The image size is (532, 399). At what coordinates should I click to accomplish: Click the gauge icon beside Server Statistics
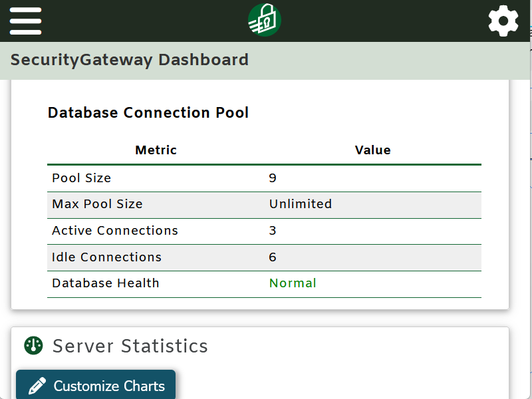(31, 346)
